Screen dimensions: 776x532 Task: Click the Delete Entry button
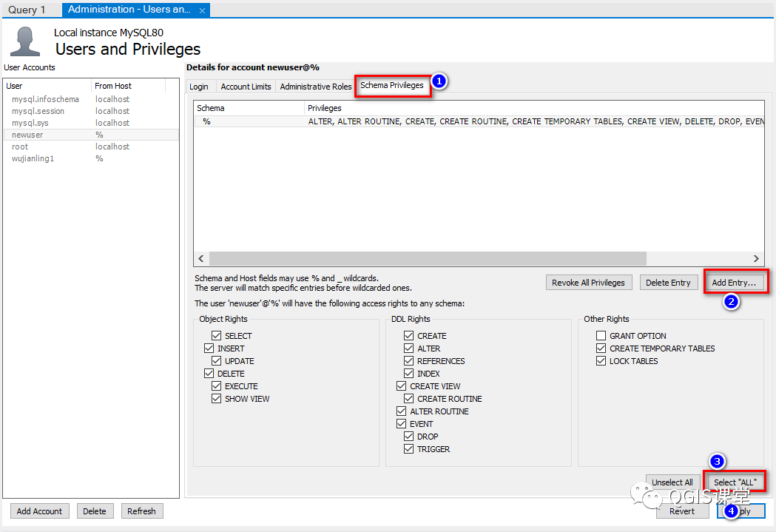coord(668,283)
